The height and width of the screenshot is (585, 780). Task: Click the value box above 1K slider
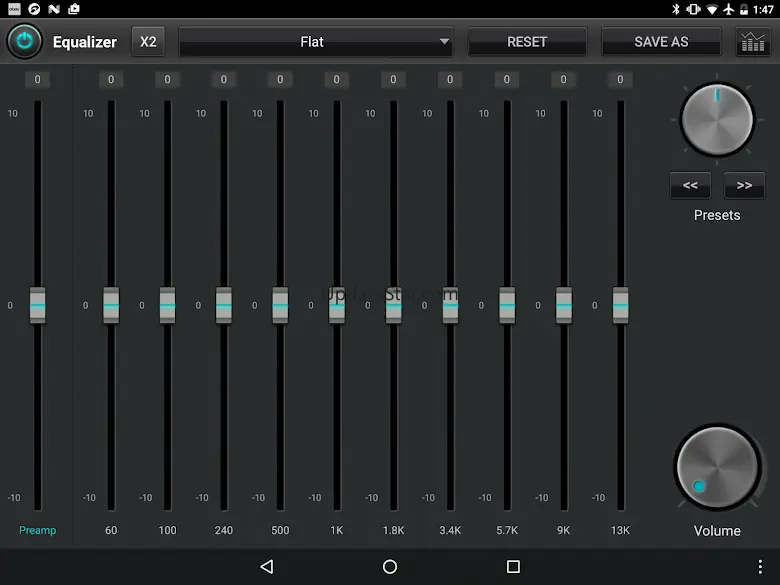337,80
